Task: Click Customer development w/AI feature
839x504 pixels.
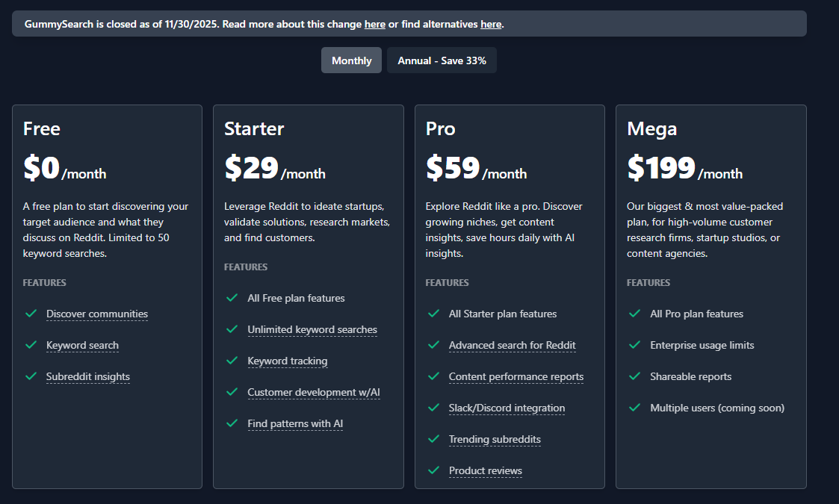Action: pos(314,392)
